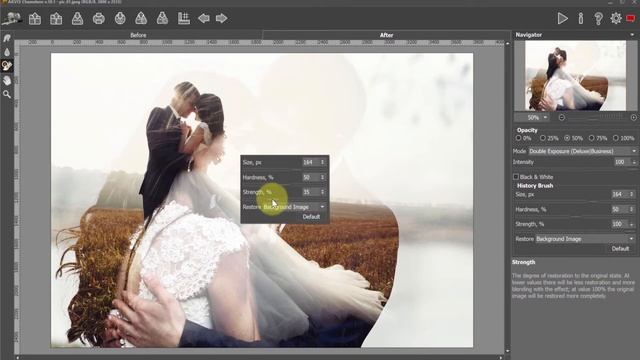
Task: Run processing with the play triangle icon
Action: tap(562, 18)
